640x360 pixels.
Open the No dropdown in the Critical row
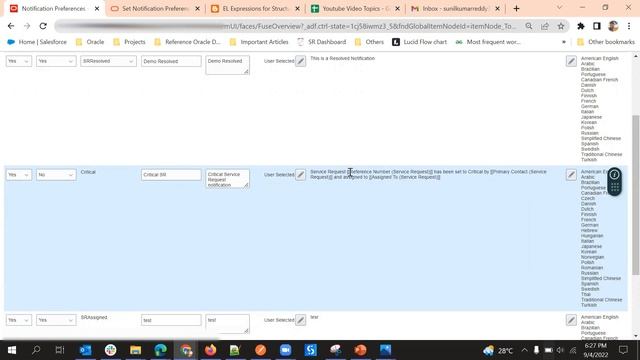pyautogui.click(x=56, y=175)
